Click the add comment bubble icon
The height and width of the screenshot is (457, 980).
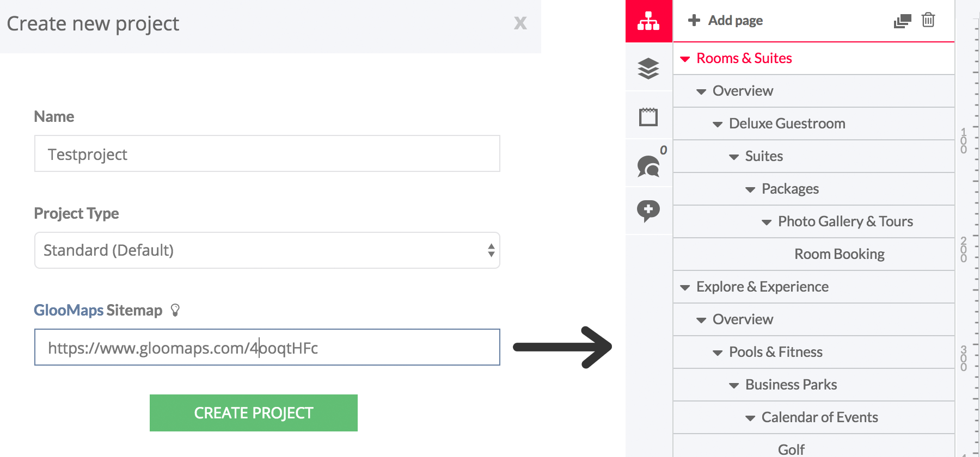coord(648,211)
